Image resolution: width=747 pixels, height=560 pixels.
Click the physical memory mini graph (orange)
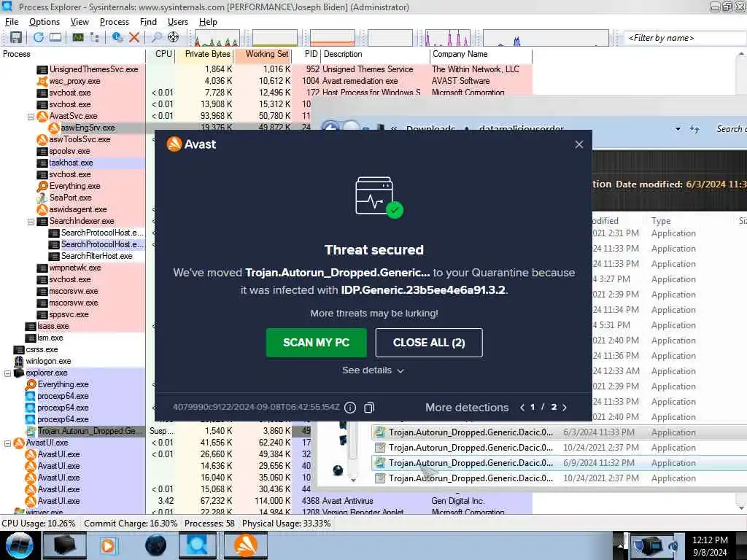click(x=332, y=38)
